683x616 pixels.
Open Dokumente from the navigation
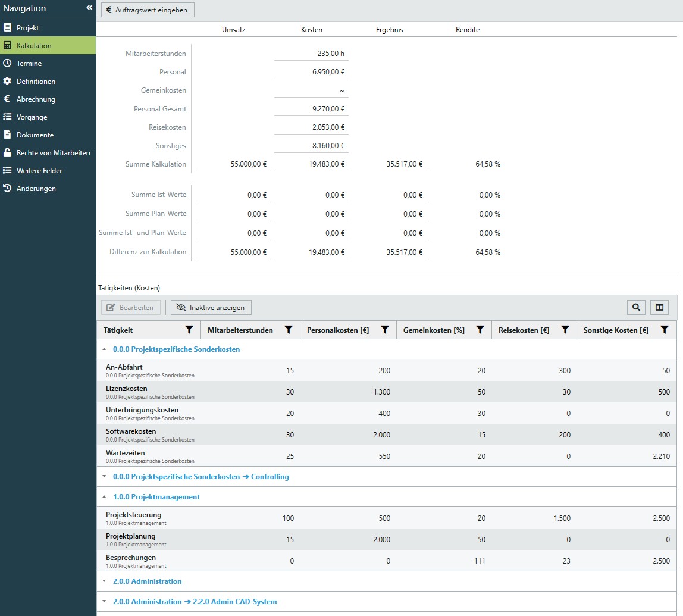[35, 135]
